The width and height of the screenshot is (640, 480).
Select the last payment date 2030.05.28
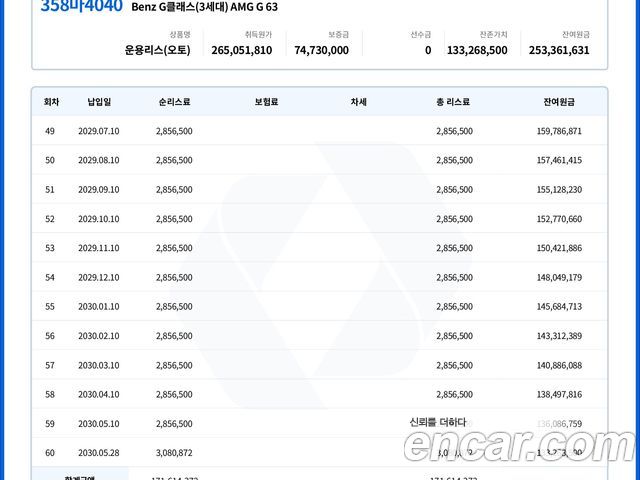point(99,453)
